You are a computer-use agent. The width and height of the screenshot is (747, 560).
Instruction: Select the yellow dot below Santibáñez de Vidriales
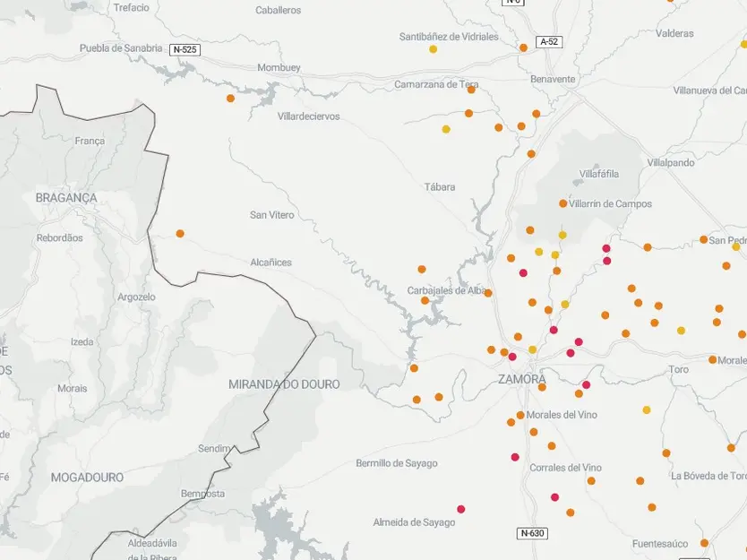[x=433, y=49]
